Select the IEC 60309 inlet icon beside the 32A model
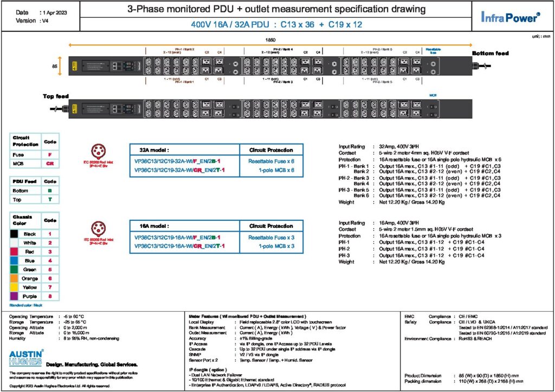 tap(98, 151)
